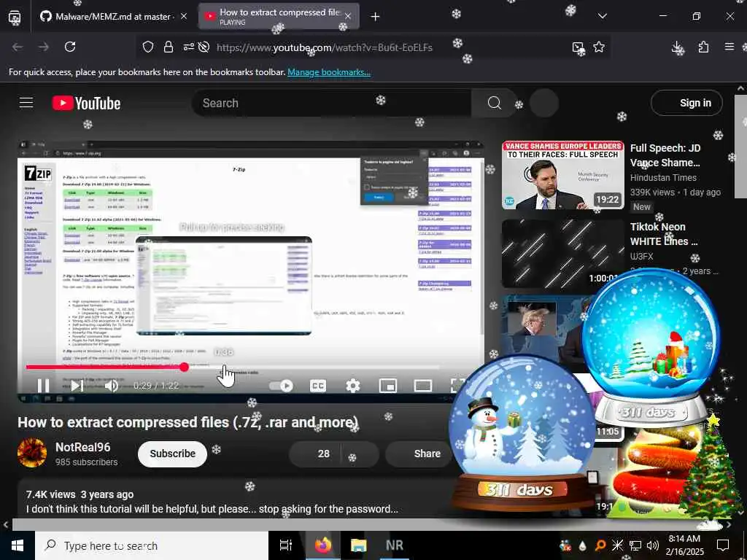The height and width of the screenshot is (560, 747).
Task: Open list all tabs dropdown chevron
Action: point(602,16)
